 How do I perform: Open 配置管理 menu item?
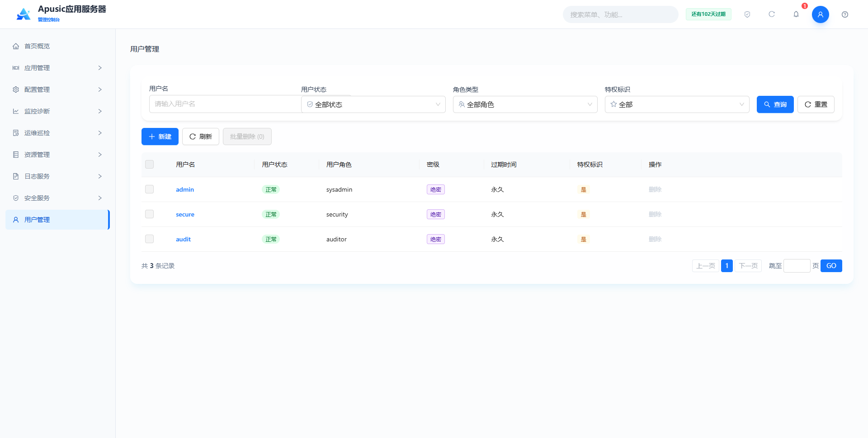point(57,89)
